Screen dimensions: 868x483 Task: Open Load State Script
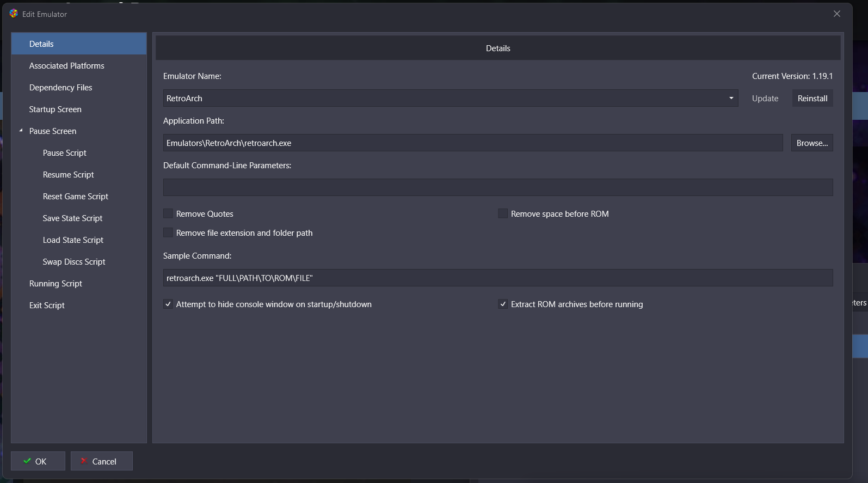tap(79, 240)
